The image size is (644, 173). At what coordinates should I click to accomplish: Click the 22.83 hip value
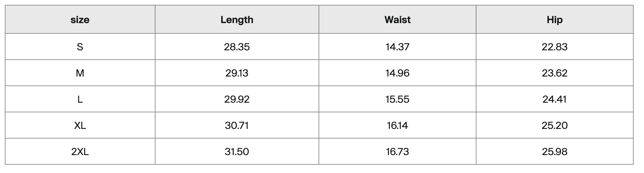click(x=554, y=47)
